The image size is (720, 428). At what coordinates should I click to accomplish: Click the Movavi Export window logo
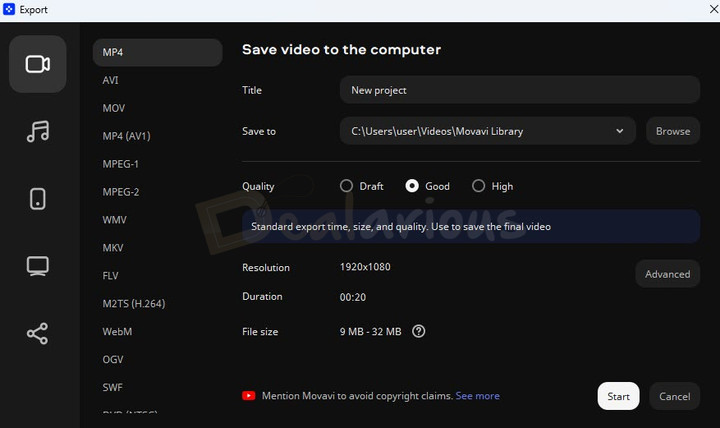(x=9, y=9)
